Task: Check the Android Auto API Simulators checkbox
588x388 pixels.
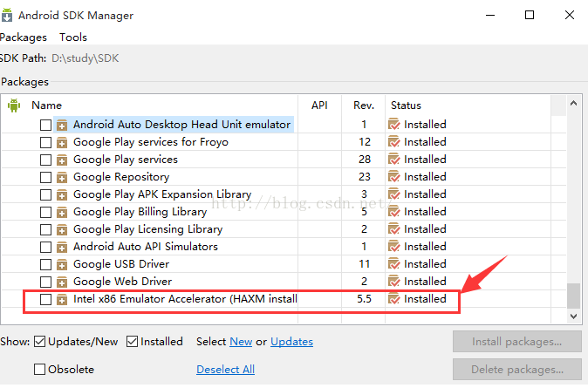Action: pos(45,247)
